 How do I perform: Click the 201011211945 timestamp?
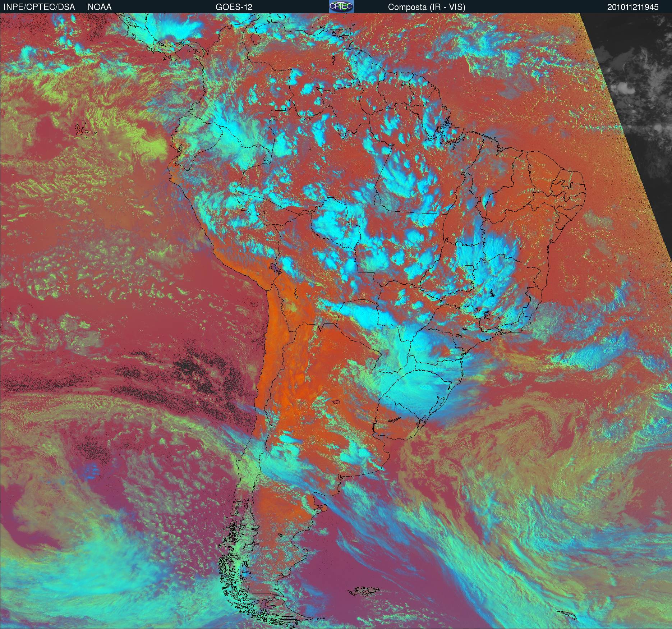(x=632, y=7)
